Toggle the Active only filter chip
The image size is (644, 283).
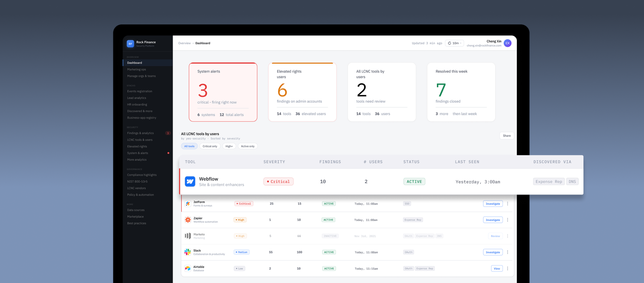[x=248, y=146]
